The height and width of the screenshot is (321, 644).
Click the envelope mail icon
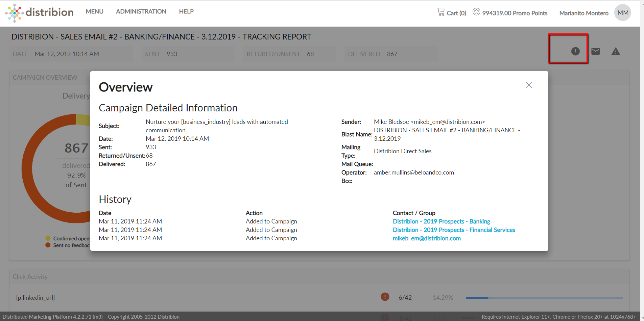click(596, 51)
